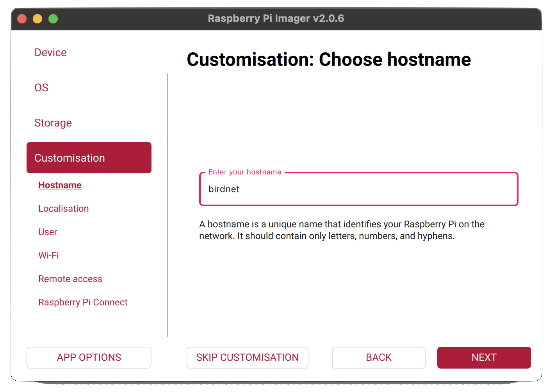Click NEXT to continue
Image resolution: width=556 pixels, height=392 pixels.
click(484, 357)
